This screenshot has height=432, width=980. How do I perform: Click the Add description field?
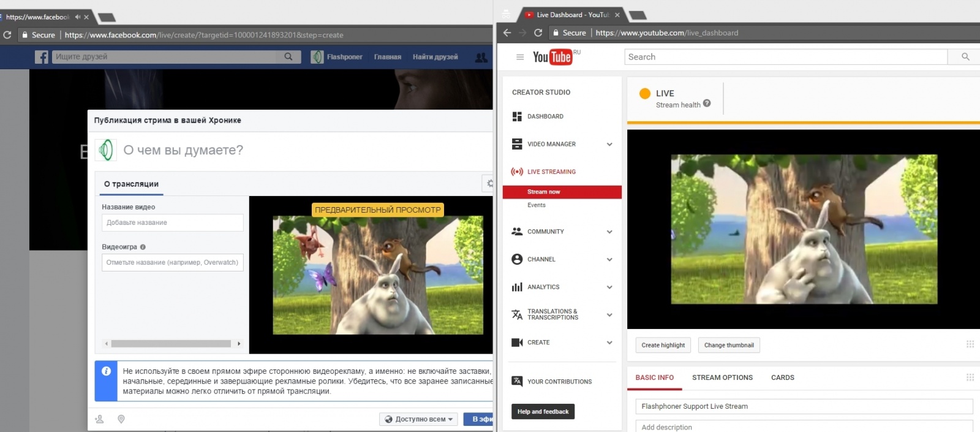tap(804, 426)
